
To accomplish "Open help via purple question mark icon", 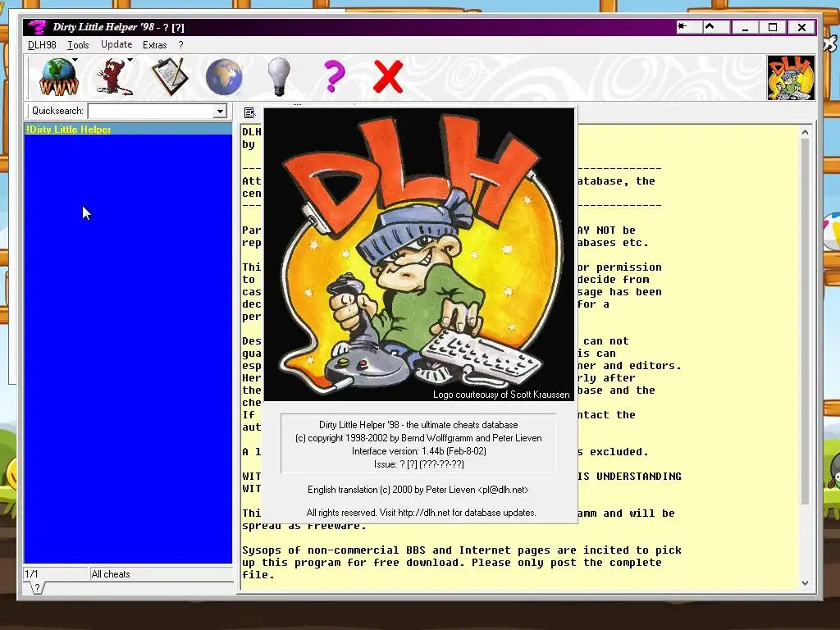I will pyautogui.click(x=335, y=76).
